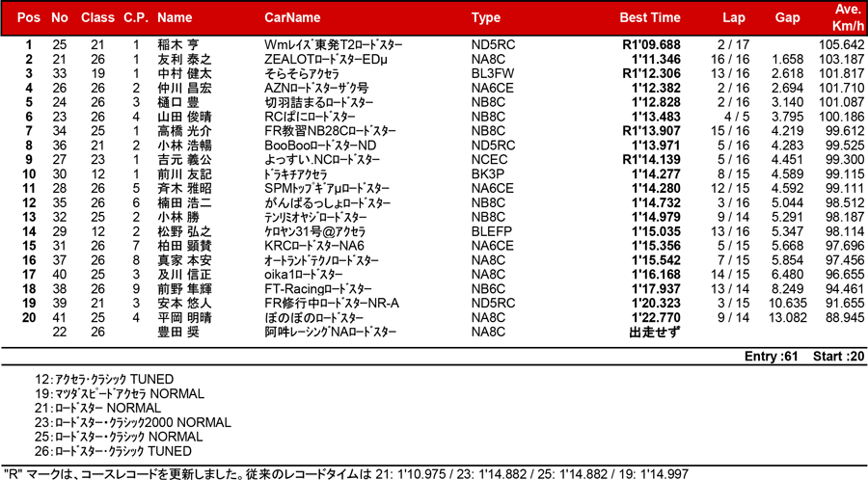
Task: Click the Start :20 summary
Action: (839, 357)
